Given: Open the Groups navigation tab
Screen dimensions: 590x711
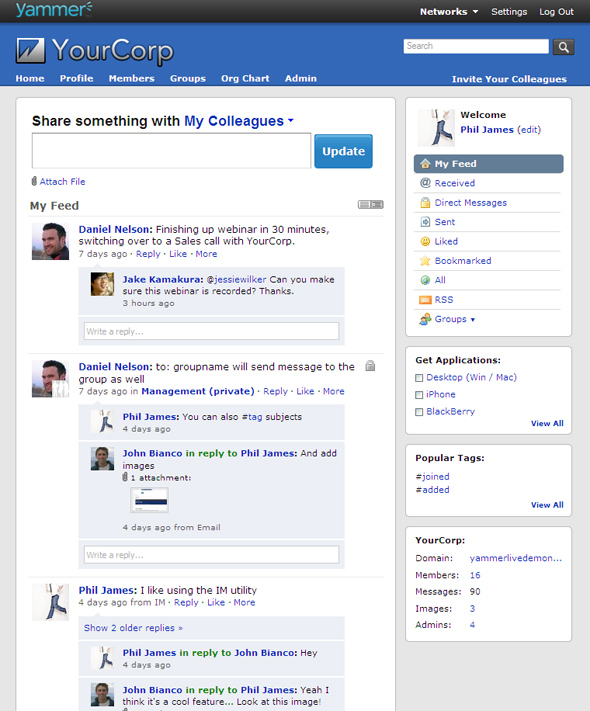Looking at the screenshot, I should [188, 78].
